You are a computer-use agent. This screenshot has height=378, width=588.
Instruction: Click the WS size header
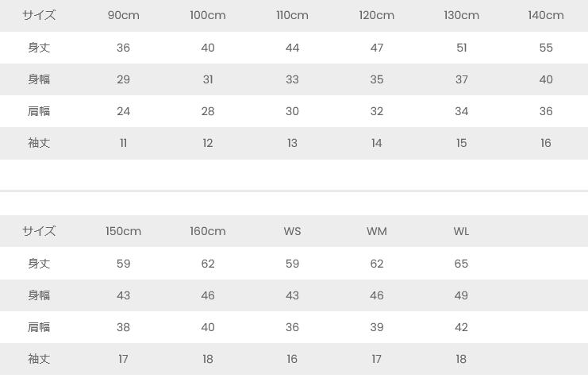point(292,231)
